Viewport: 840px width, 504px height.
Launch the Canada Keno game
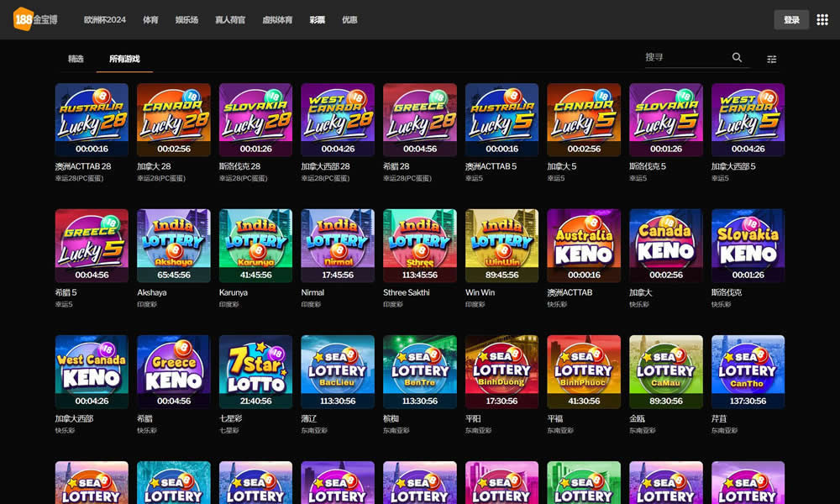(666, 246)
